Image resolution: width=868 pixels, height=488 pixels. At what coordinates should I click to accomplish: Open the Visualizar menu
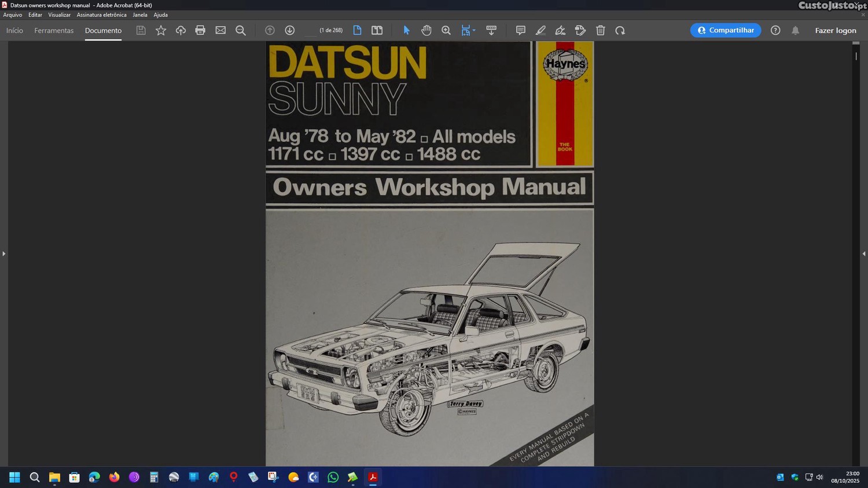[x=59, y=15]
